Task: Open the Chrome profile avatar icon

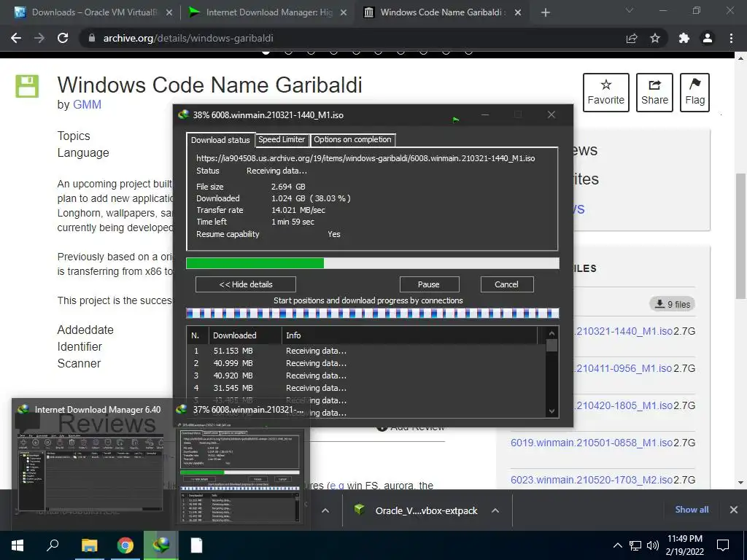Action: pos(708,38)
